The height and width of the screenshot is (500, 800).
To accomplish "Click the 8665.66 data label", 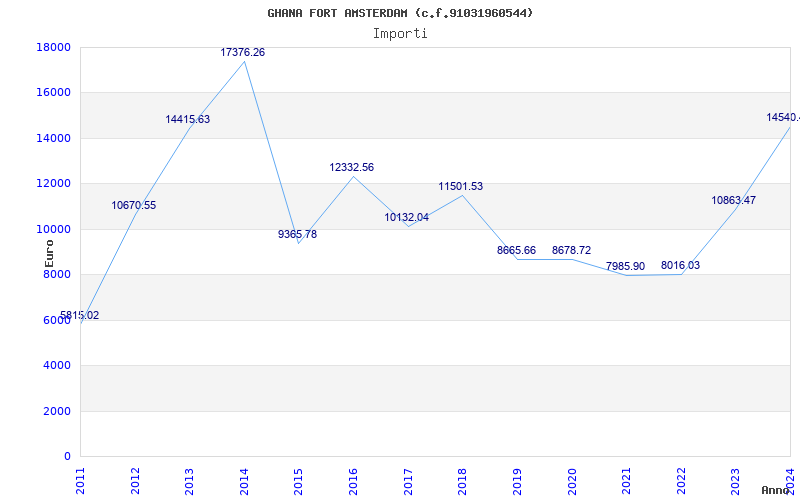I will pyautogui.click(x=516, y=251).
